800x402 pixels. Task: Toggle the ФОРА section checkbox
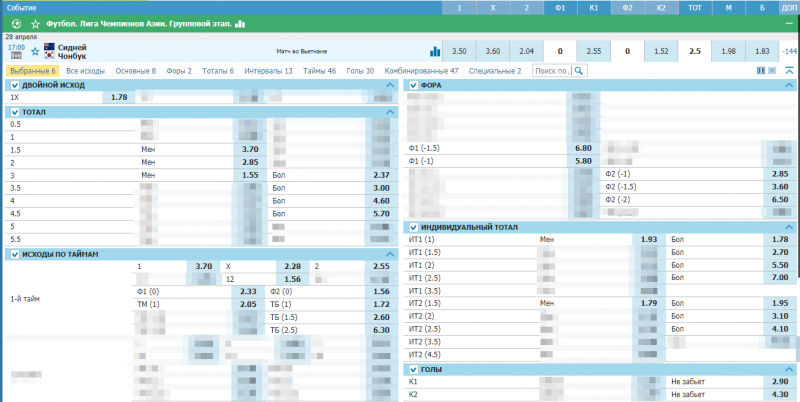(414, 86)
